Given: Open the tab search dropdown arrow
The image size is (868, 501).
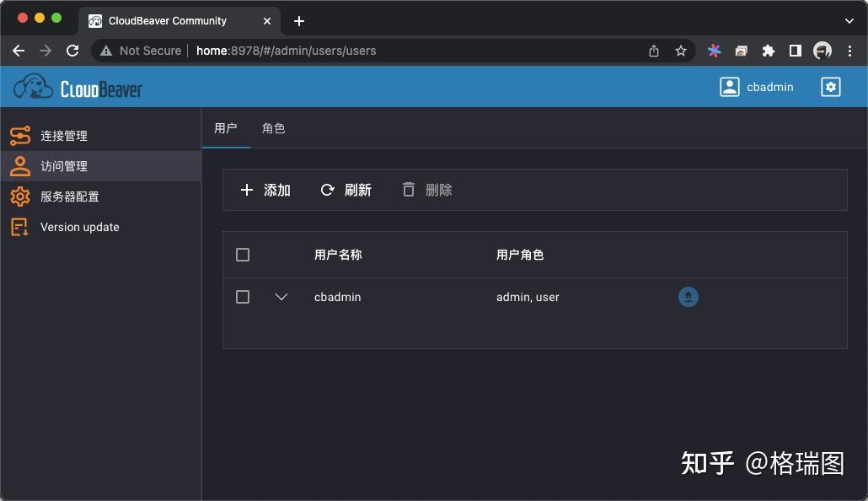Looking at the screenshot, I should point(849,21).
